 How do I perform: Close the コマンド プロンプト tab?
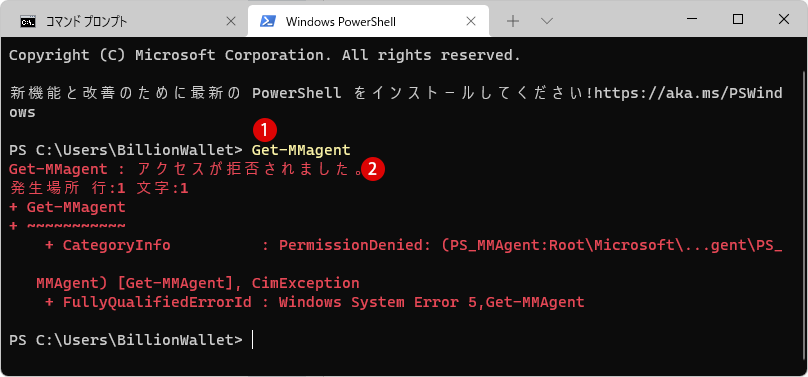[x=231, y=21]
